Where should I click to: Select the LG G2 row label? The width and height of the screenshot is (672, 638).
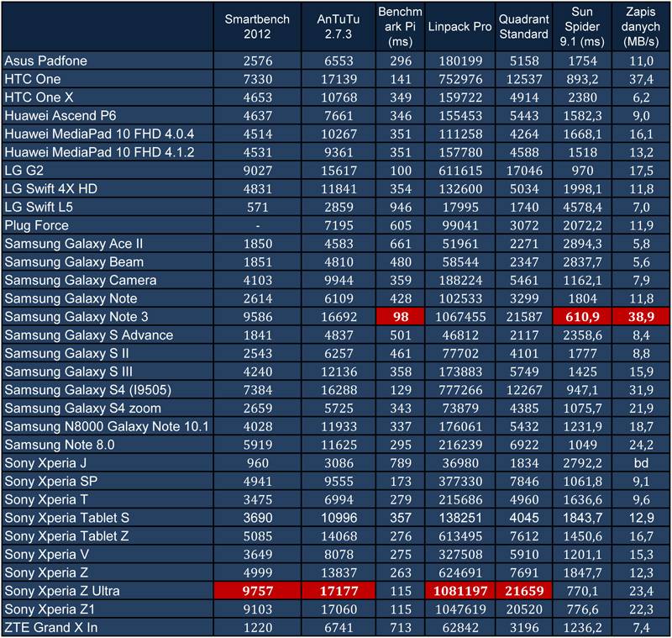[x=24, y=171]
